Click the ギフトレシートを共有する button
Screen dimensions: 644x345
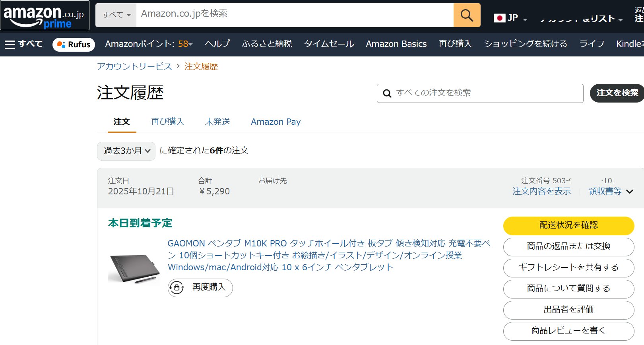568,268
